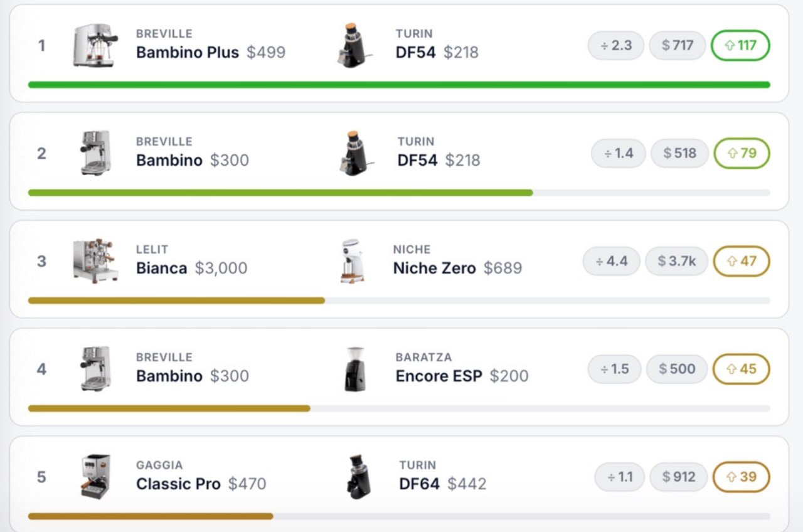Upvote the setup showing 79 votes
The height and width of the screenshot is (532, 803).
pyautogui.click(x=742, y=153)
